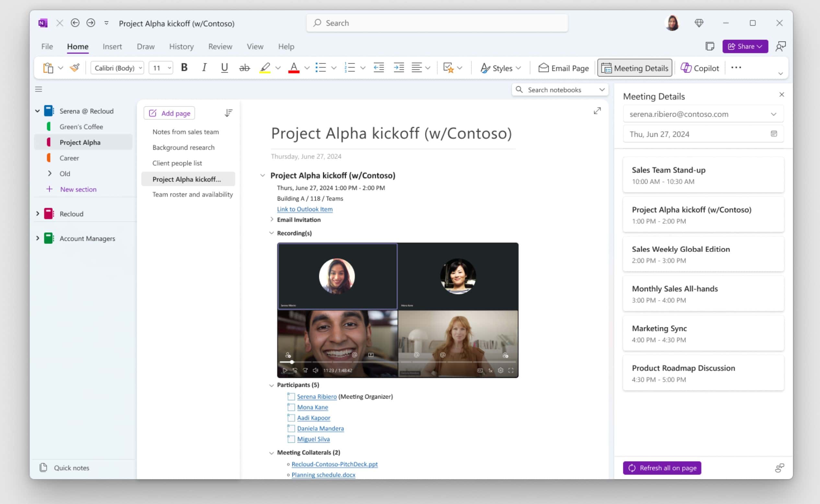Toggle the navigation hamburger menu
This screenshot has height=504, width=820.
point(39,89)
